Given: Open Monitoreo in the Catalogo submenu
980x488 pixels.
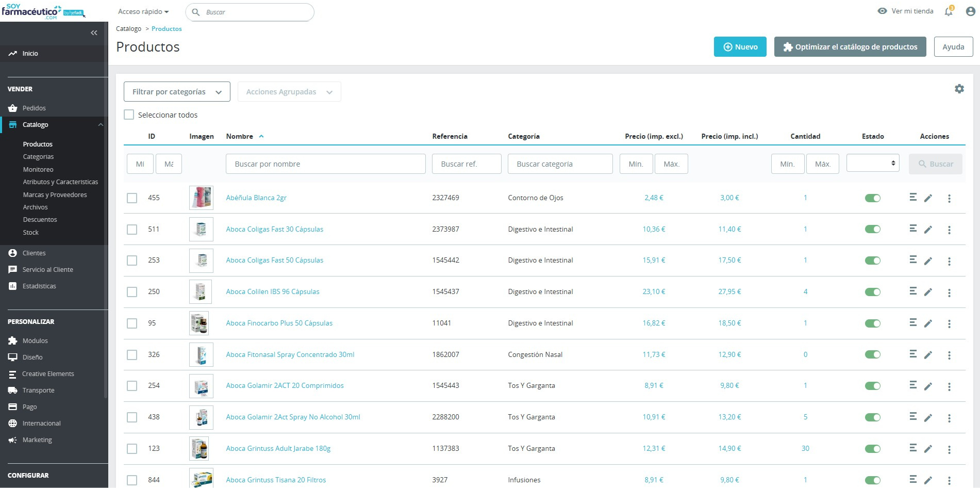Looking at the screenshot, I should click(38, 169).
